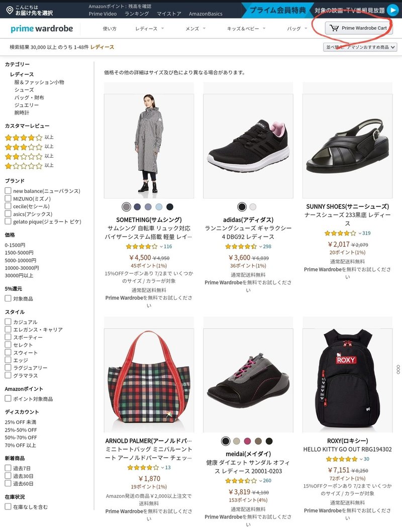402x532 pixels.
Task: Click the prime wardrobe logo
Action: pos(42,29)
